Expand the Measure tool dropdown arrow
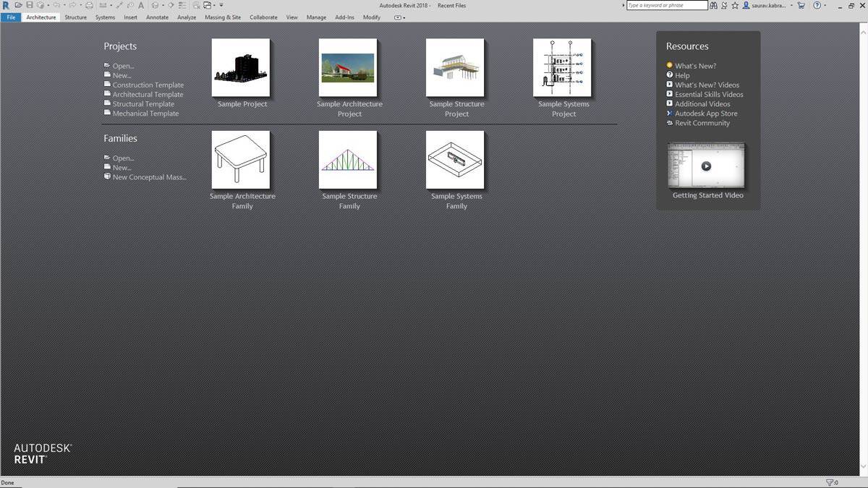 111,5
